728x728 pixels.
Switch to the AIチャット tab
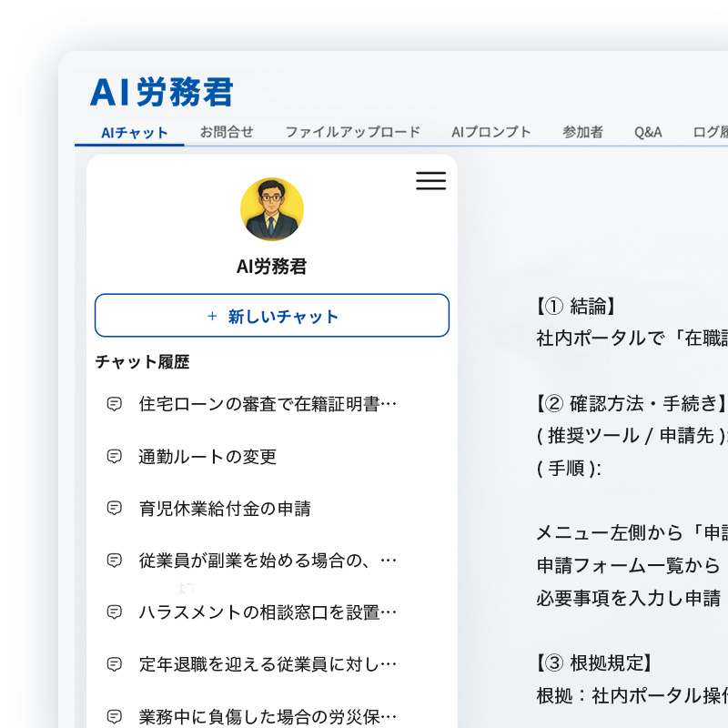click(135, 132)
